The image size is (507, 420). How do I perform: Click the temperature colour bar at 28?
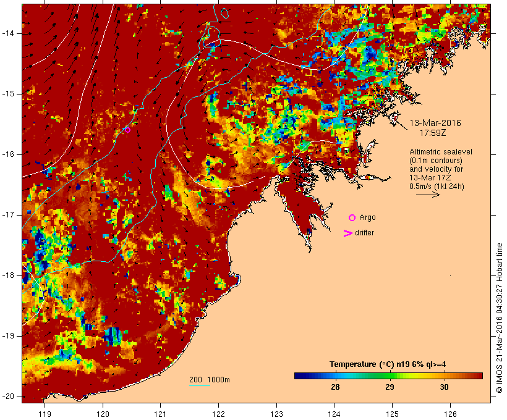335,376
